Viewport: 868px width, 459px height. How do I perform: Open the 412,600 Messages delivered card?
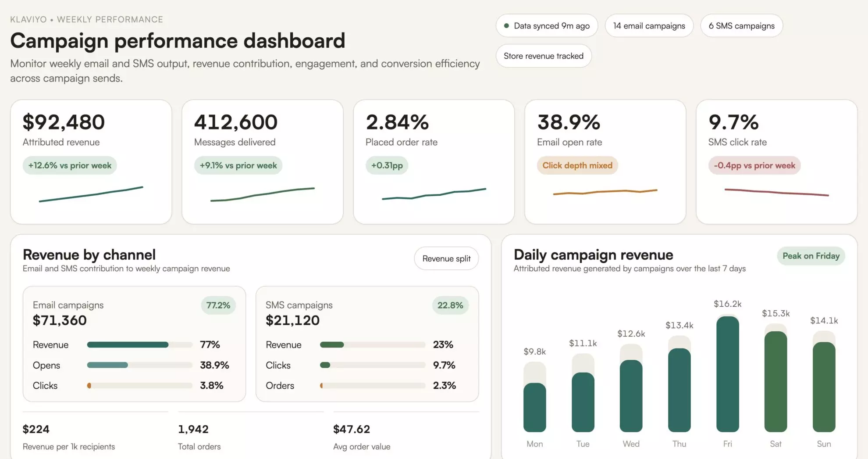click(x=263, y=162)
